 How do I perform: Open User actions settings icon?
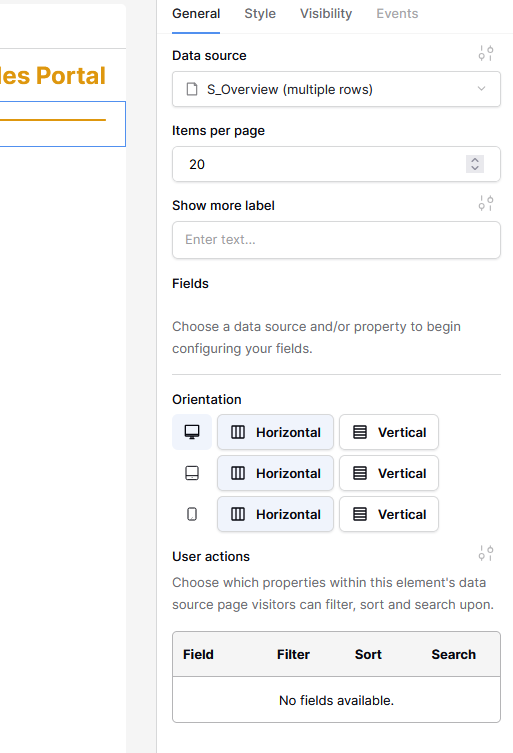486,553
